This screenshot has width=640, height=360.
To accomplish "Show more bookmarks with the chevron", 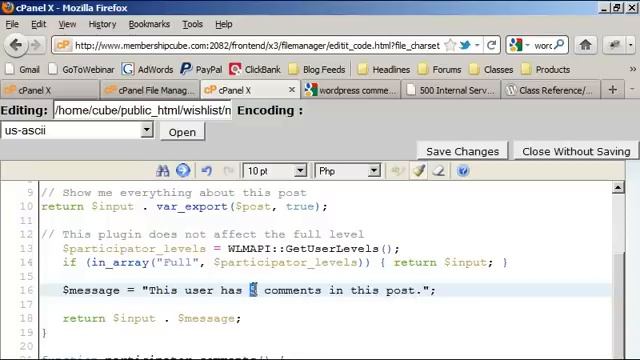I will tap(632, 69).
